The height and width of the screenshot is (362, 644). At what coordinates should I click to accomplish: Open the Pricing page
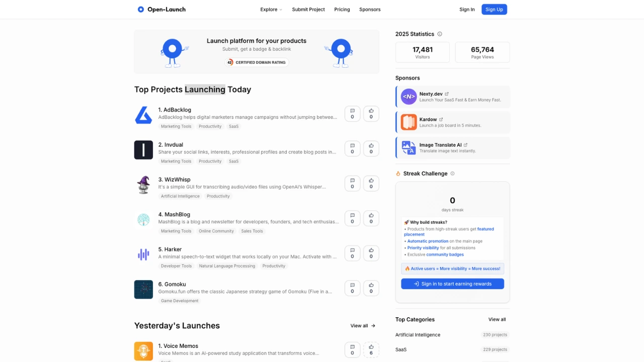(x=342, y=10)
